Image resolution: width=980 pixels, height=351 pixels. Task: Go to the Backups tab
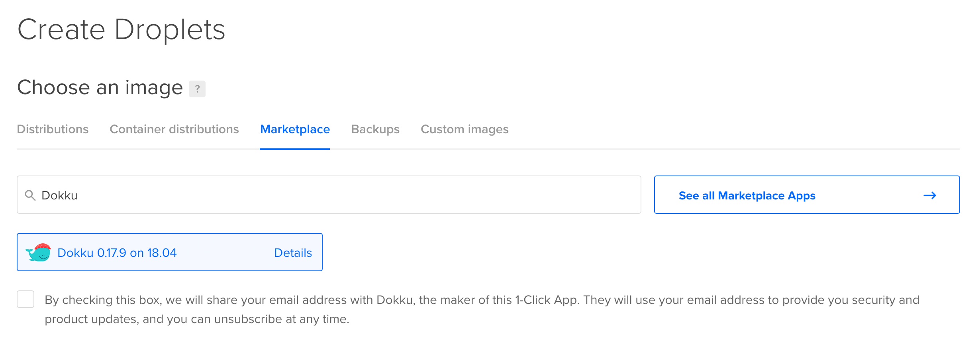pos(375,129)
